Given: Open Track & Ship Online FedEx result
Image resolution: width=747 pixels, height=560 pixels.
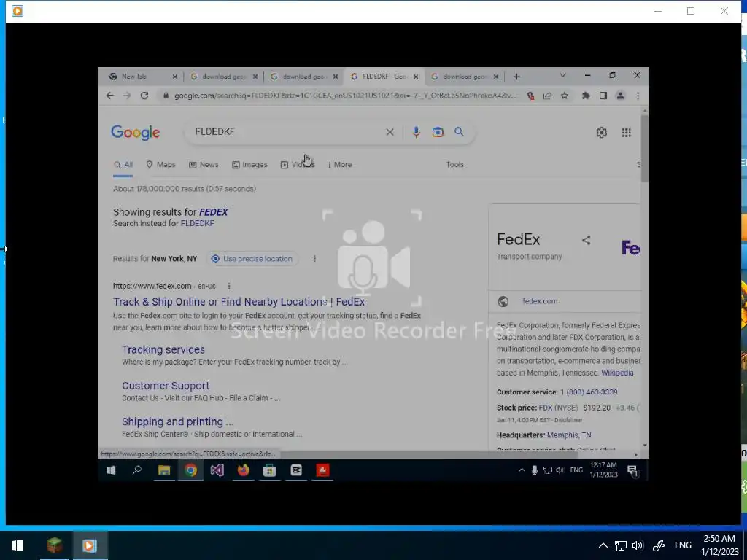Looking at the screenshot, I should click(239, 302).
